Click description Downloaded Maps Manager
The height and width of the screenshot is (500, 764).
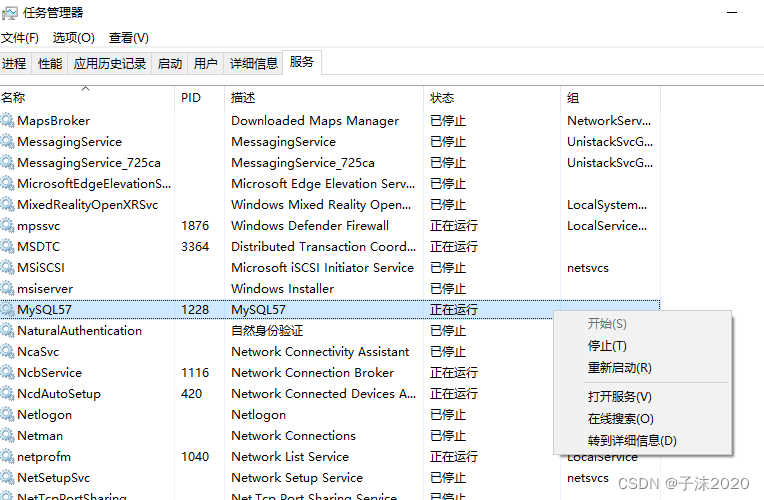tap(315, 120)
